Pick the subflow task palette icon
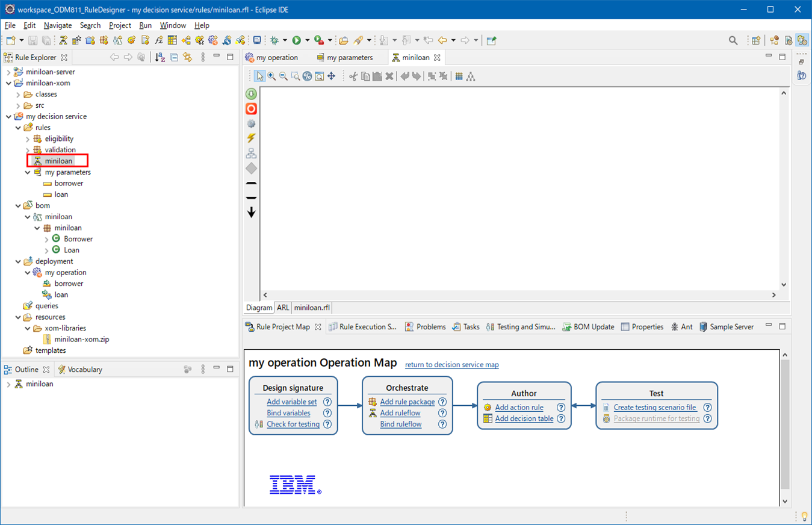The image size is (812, 525). point(251,153)
